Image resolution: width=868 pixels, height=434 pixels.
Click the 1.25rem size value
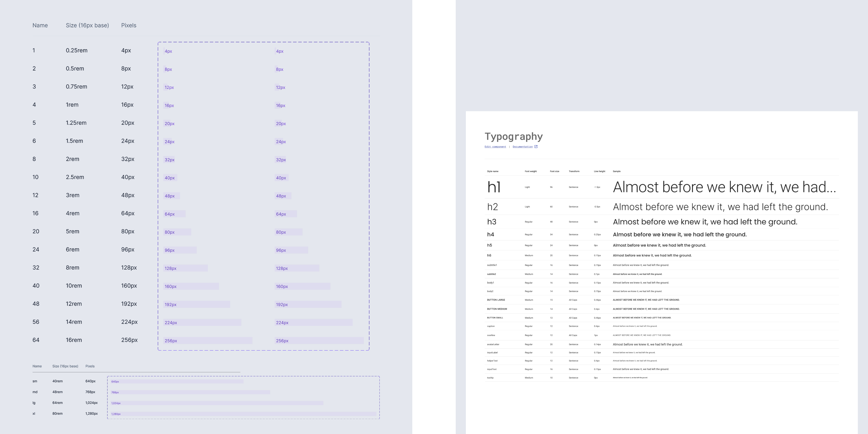click(76, 123)
